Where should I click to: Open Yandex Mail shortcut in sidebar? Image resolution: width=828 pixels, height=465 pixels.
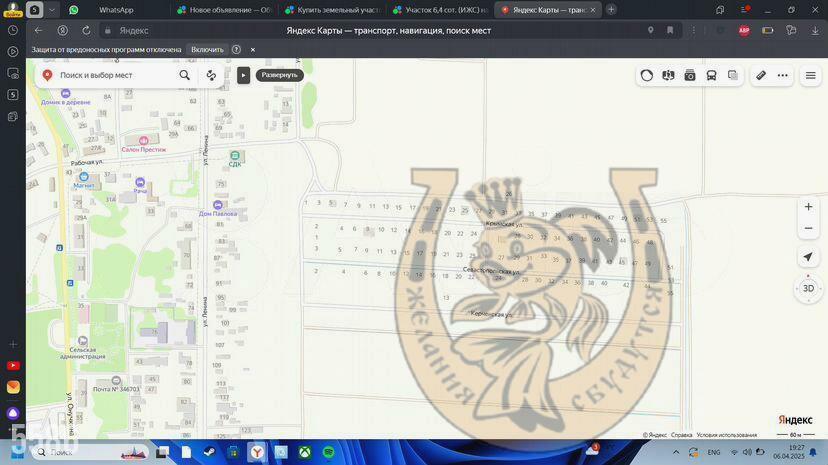click(13, 387)
